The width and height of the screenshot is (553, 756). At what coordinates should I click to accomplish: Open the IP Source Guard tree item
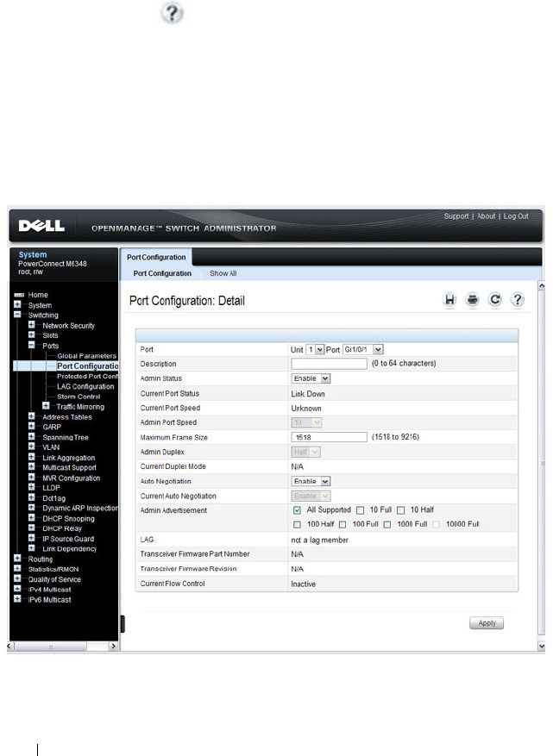(68, 539)
